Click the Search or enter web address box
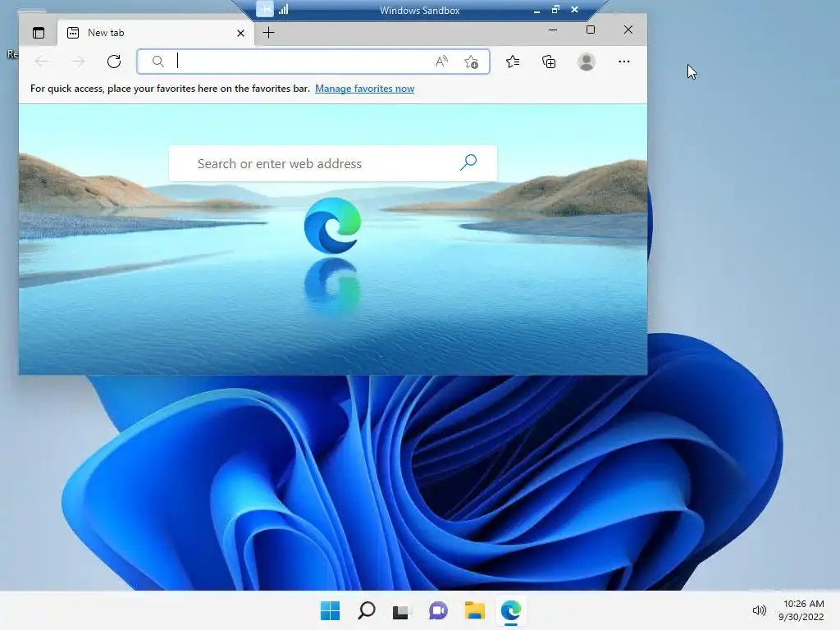This screenshot has width=840, height=630. (x=333, y=163)
